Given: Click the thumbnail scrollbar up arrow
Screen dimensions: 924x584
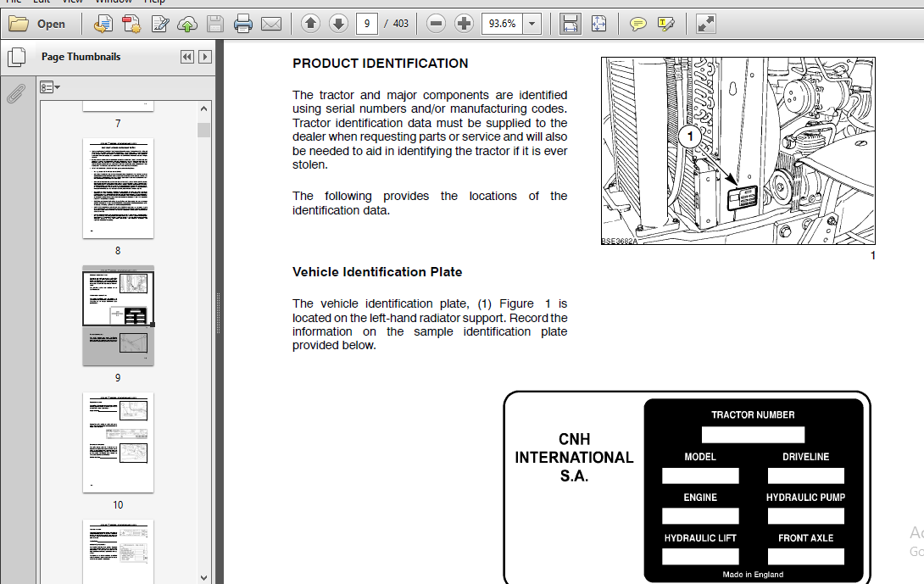Looking at the screenshot, I should tap(204, 108).
